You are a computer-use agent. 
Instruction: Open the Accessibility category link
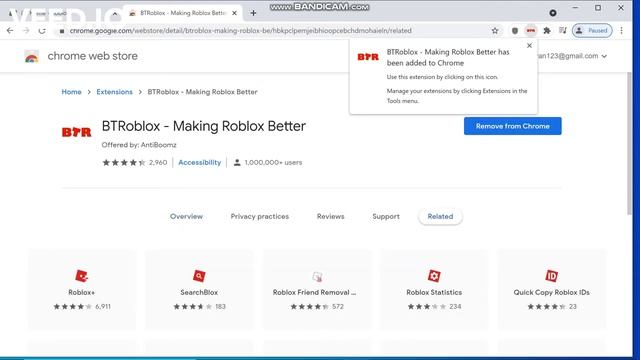(x=200, y=162)
